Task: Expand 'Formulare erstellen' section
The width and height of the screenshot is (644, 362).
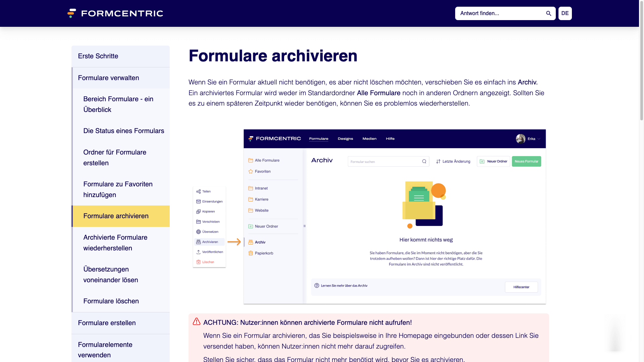Action: point(120,323)
